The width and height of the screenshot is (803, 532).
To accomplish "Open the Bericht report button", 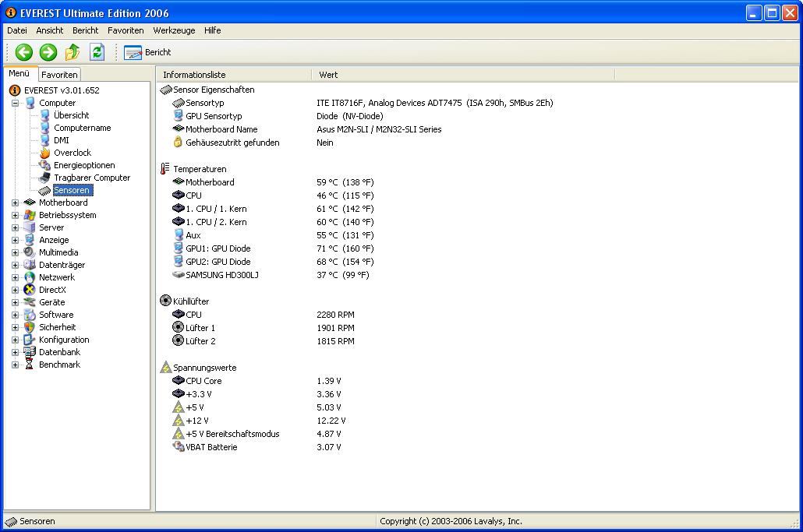I will click(x=147, y=52).
